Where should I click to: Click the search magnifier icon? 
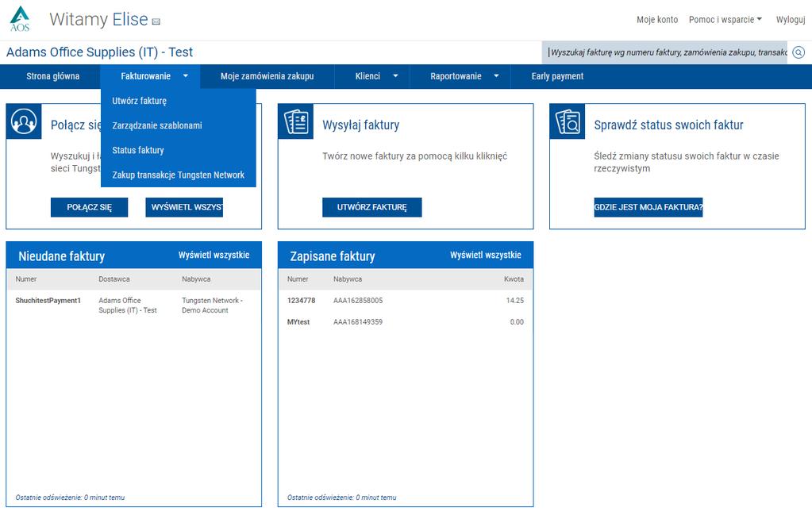(x=799, y=52)
